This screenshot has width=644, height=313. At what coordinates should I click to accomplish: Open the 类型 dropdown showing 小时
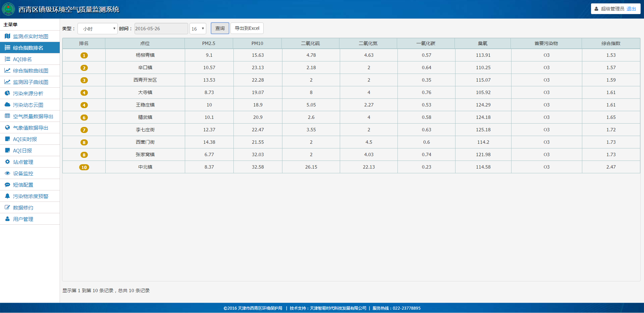pyautogui.click(x=98, y=29)
